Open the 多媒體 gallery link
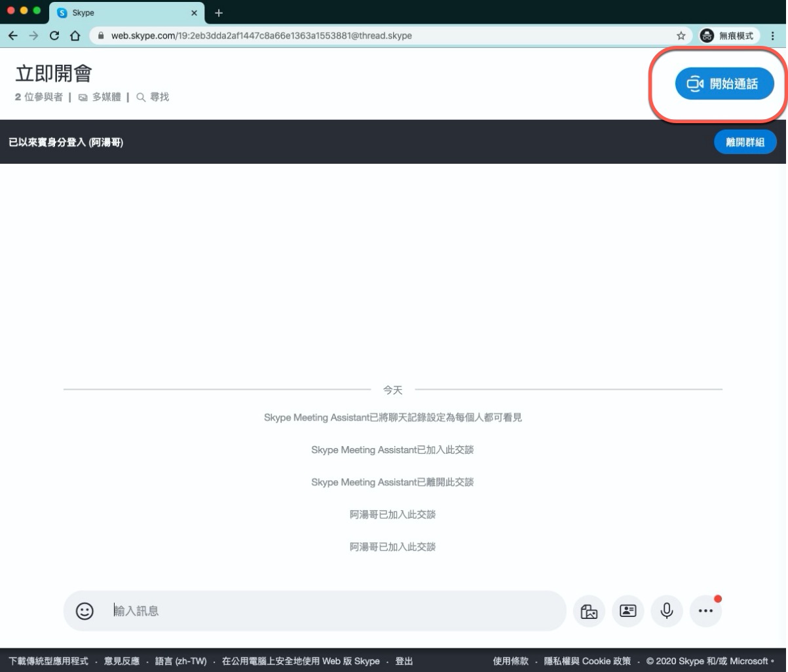The height and width of the screenshot is (672, 788). click(x=100, y=97)
